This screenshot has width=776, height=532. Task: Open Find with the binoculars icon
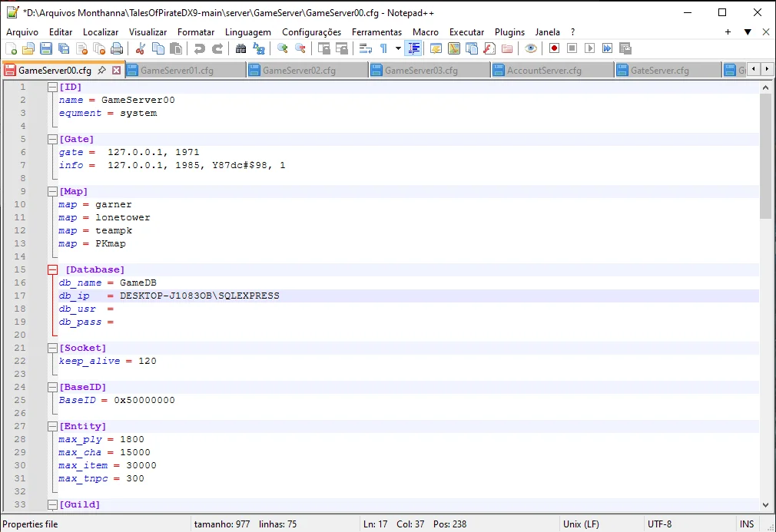pyautogui.click(x=240, y=48)
